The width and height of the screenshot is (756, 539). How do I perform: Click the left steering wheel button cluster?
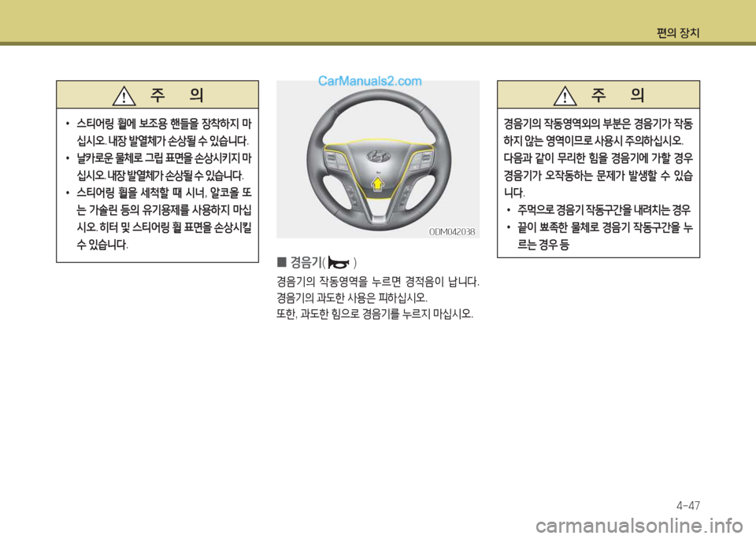tap(336, 161)
